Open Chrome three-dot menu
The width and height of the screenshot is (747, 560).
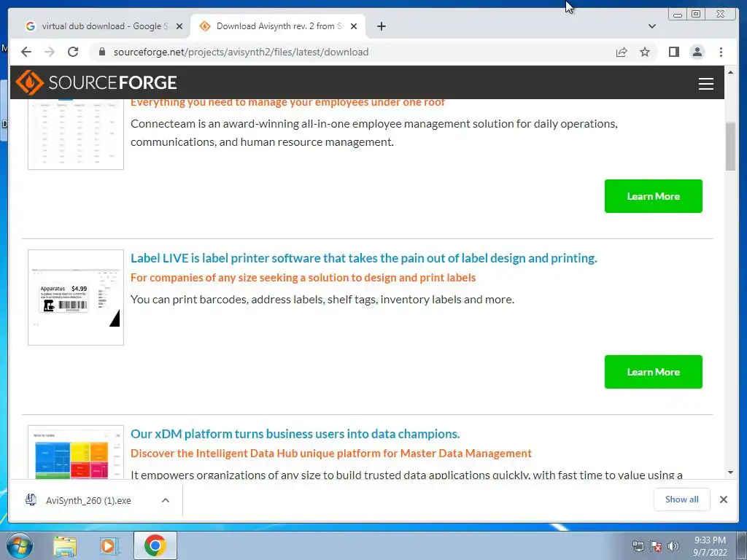721,52
